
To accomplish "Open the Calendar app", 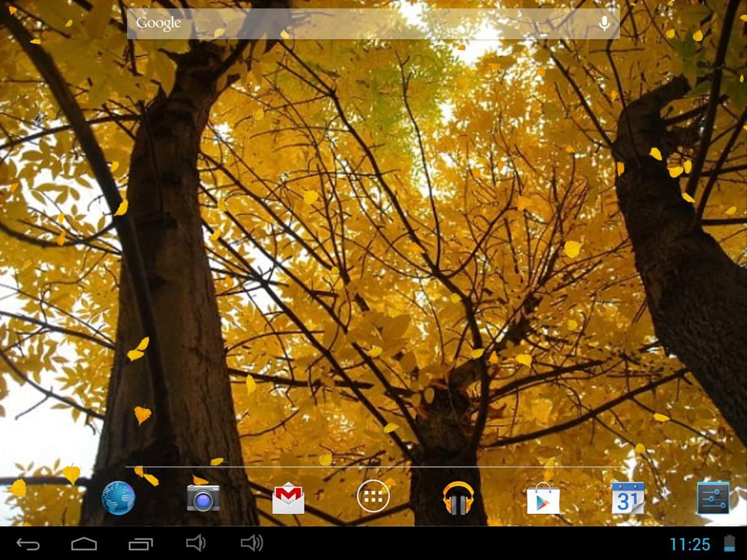I will coord(627,498).
